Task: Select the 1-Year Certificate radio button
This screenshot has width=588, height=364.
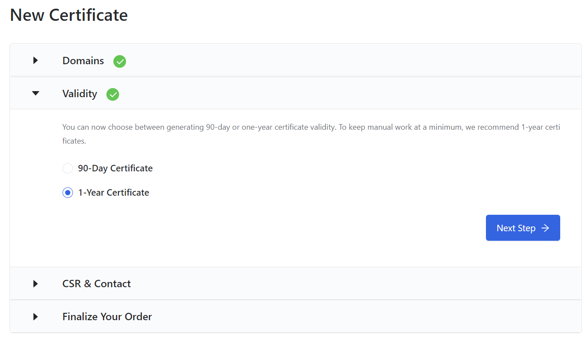Action: [x=68, y=193]
